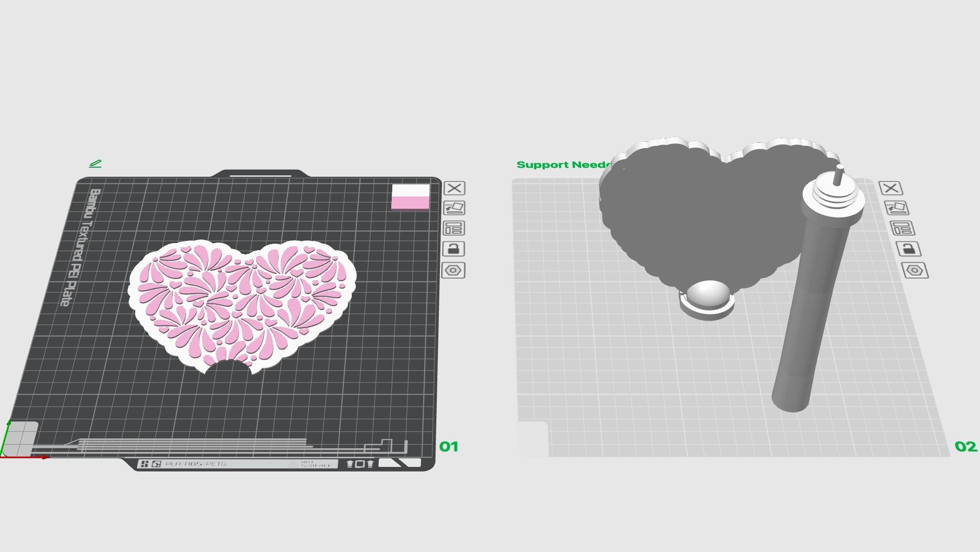Click the white and pink block on plate 01
The width and height of the screenshot is (980, 552).
coord(411,198)
